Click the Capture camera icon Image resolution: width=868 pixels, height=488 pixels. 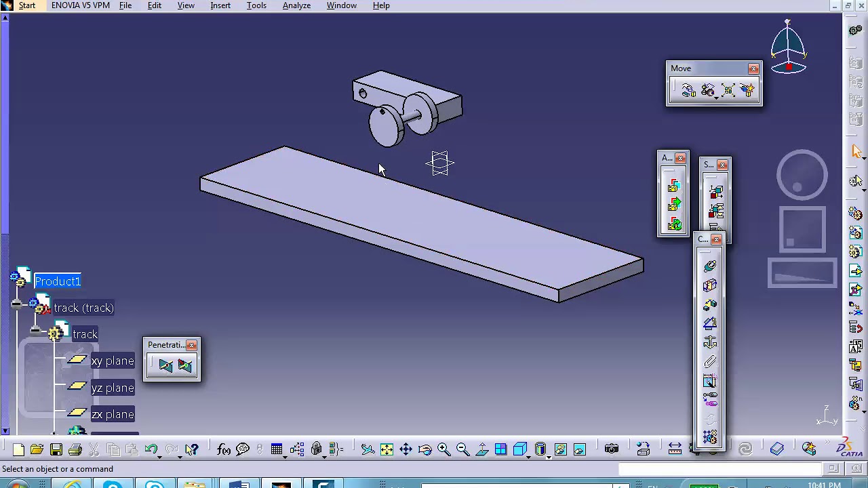coord(612,449)
